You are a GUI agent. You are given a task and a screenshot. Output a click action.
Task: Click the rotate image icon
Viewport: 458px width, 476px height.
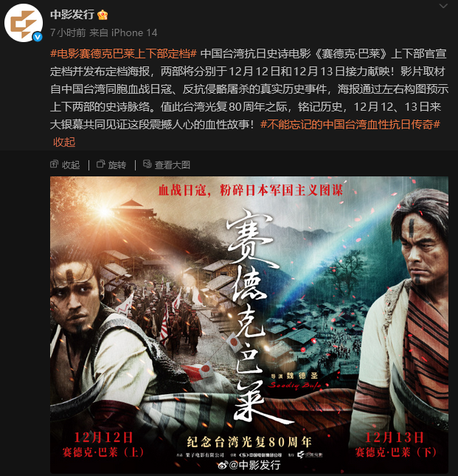tap(101, 165)
